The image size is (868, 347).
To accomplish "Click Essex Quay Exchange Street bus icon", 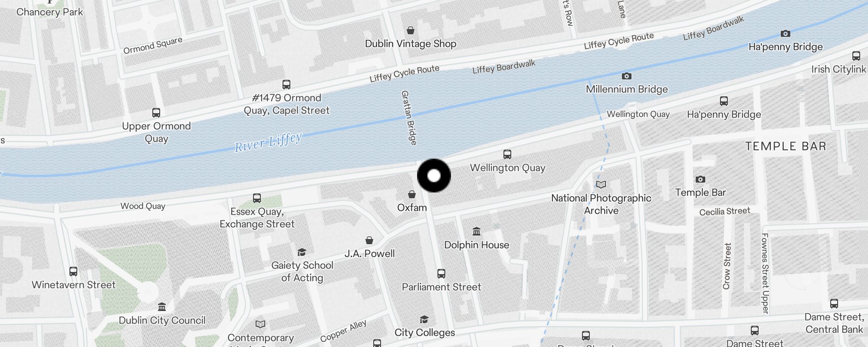I will [x=257, y=198].
